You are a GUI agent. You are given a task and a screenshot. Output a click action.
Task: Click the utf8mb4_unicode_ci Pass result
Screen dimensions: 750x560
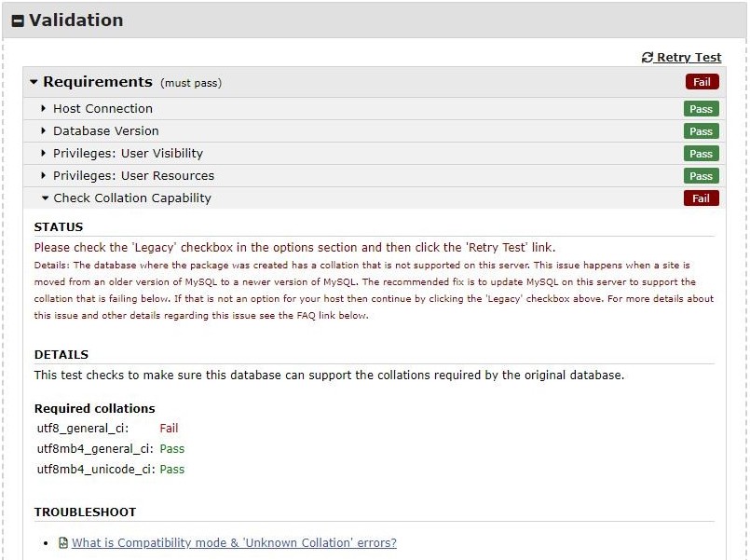pos(172,470)
